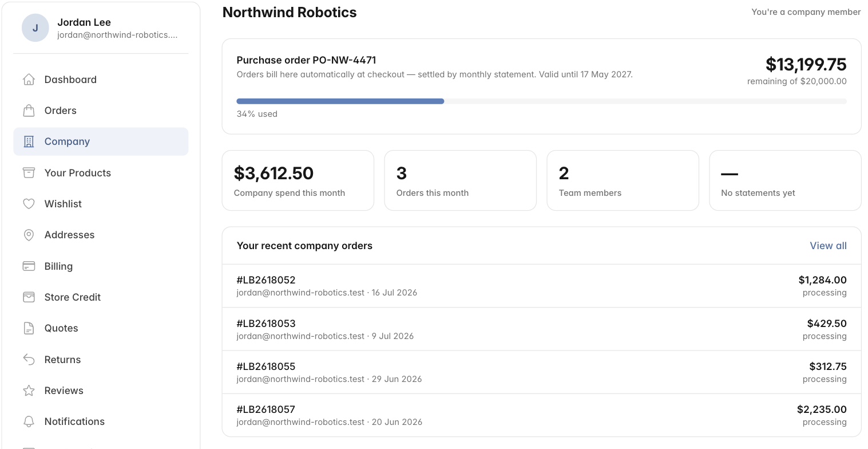
Task: Click the '34% used' label
Action: pyautogui.click(x=257, y=114)
